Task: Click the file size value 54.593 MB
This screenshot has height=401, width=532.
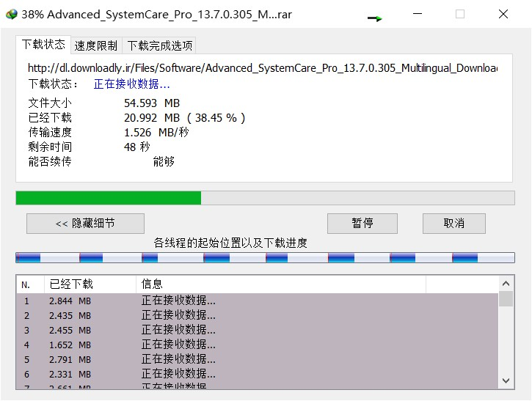Action: 152,103
